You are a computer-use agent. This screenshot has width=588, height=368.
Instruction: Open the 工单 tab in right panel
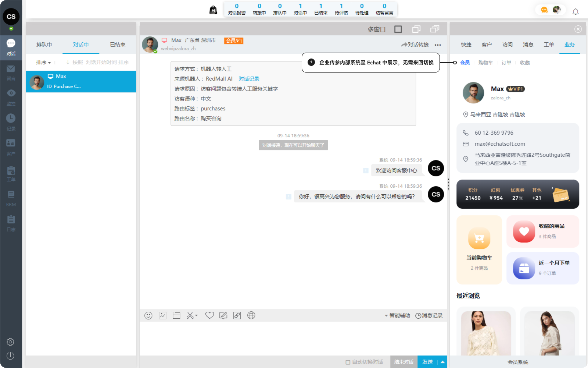click(x=549, y=45)
